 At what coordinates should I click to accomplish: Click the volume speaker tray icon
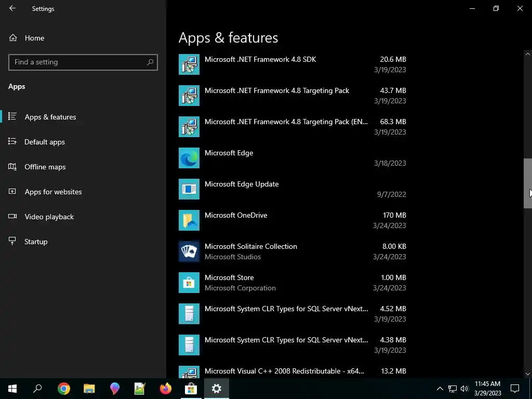464,389
